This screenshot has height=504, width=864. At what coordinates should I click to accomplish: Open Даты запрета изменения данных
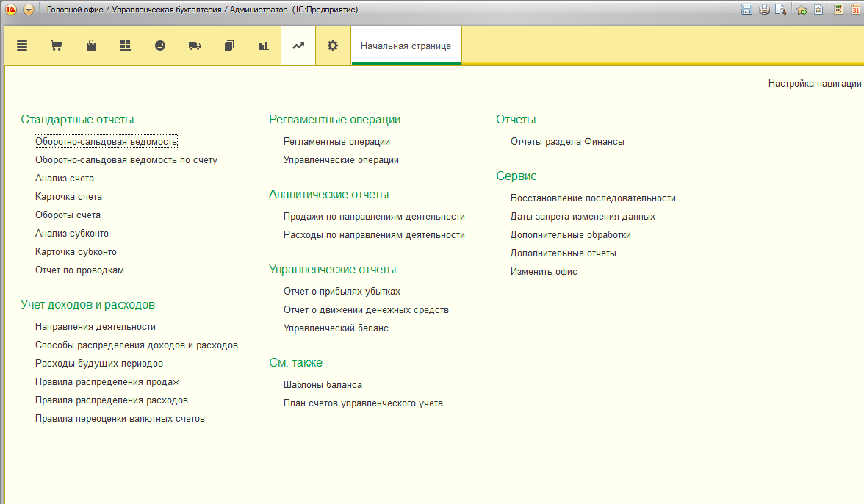point(583,217)
